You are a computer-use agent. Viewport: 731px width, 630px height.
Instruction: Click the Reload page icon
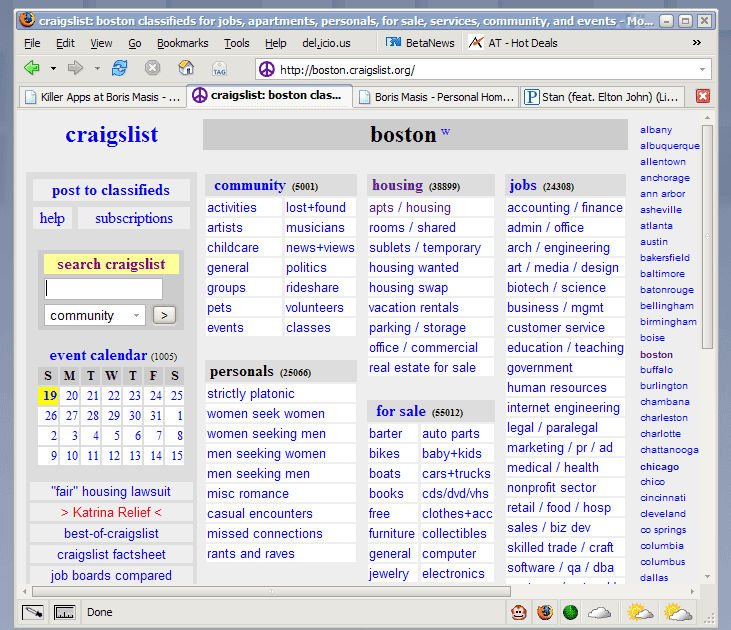click(120, 68)
